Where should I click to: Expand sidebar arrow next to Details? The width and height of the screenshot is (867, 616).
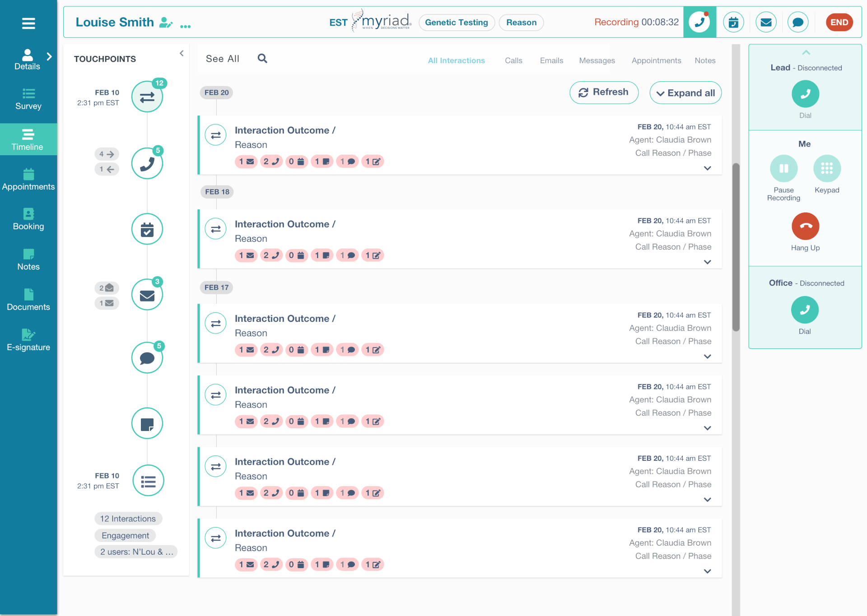click(49, 56)
